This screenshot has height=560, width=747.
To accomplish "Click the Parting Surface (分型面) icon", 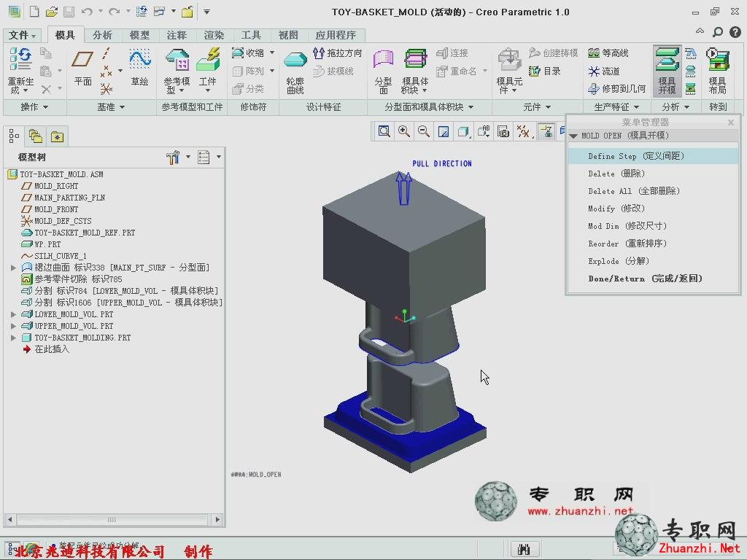I will coord(383,71).
